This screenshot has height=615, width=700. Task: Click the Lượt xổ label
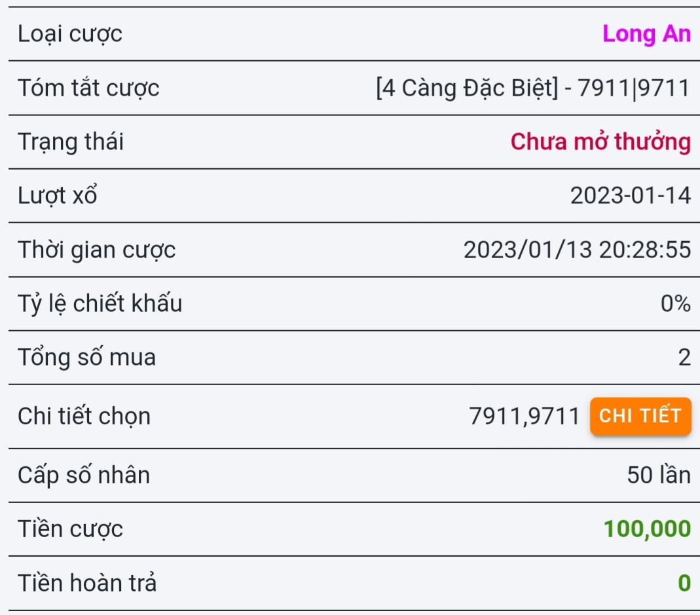click(58, 195)
